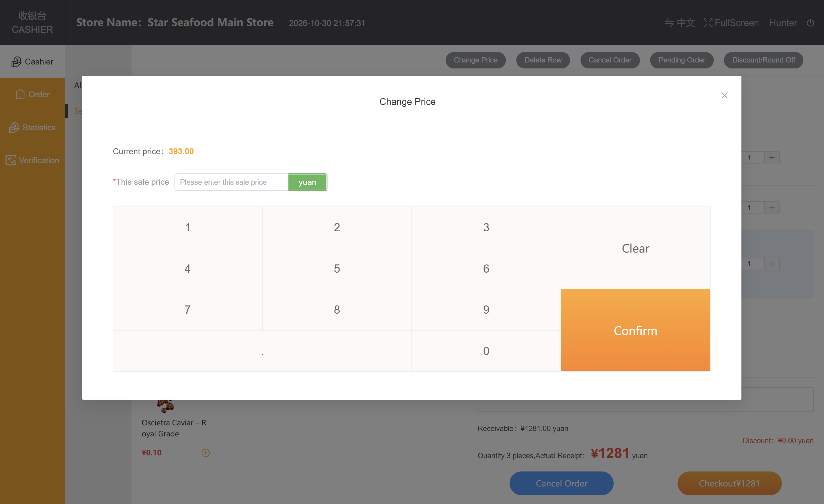The height and width of the screenshot is (504, 824).
Task: Tap the decimal point key
Action: [x=262, y=351]
